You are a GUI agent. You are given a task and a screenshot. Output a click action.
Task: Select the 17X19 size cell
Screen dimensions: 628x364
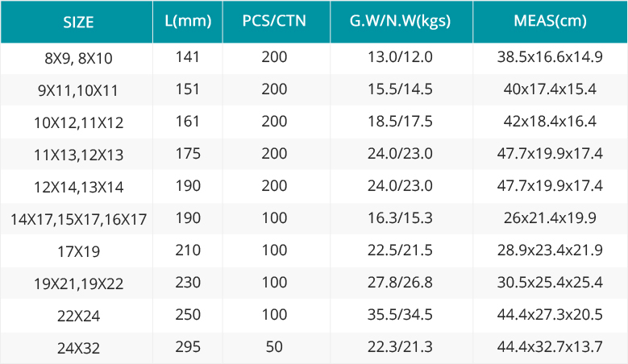[78, 251]
